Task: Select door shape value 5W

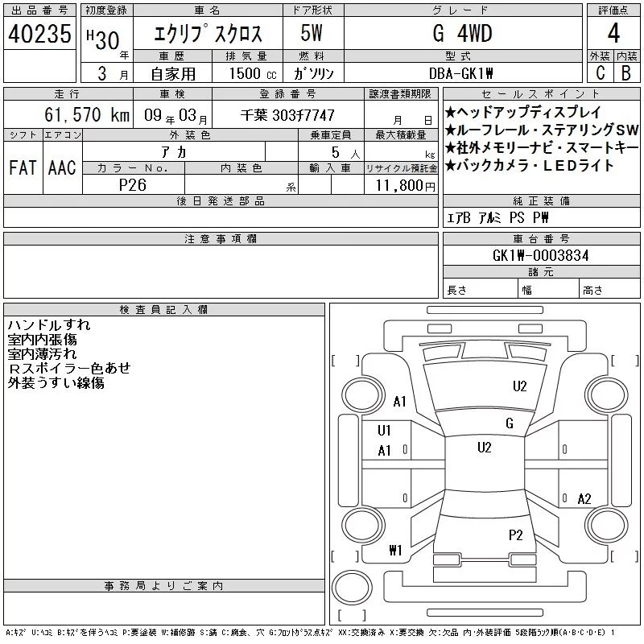Action: coord(312,33)
